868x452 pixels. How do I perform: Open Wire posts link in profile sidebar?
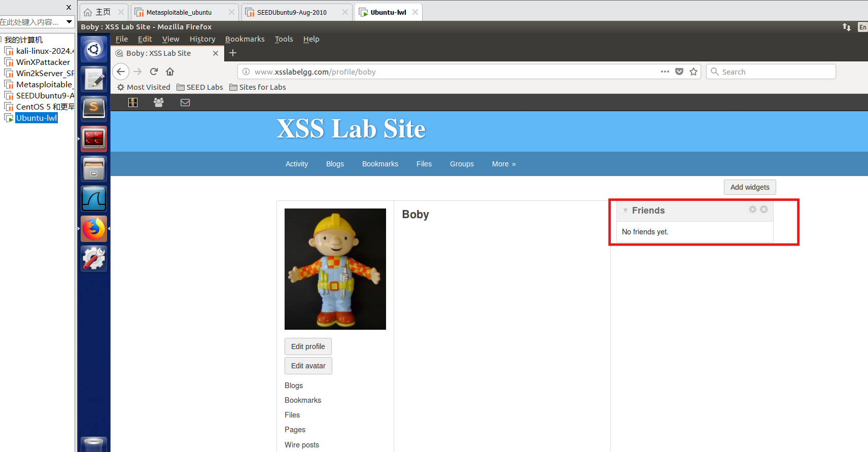click(302, 445)
